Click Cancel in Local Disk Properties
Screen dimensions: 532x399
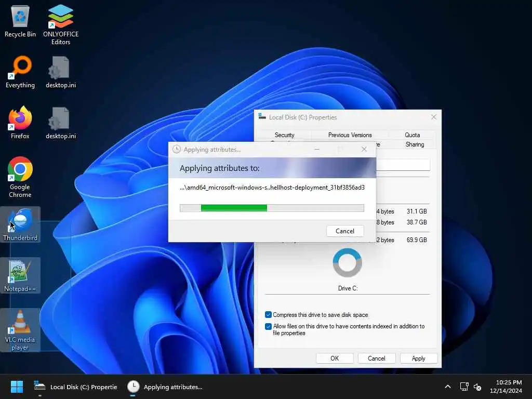point(377,358)
